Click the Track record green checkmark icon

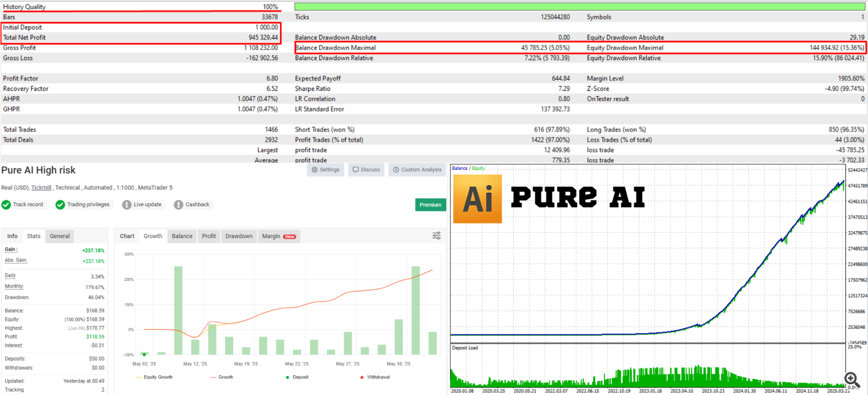(6, 204)
